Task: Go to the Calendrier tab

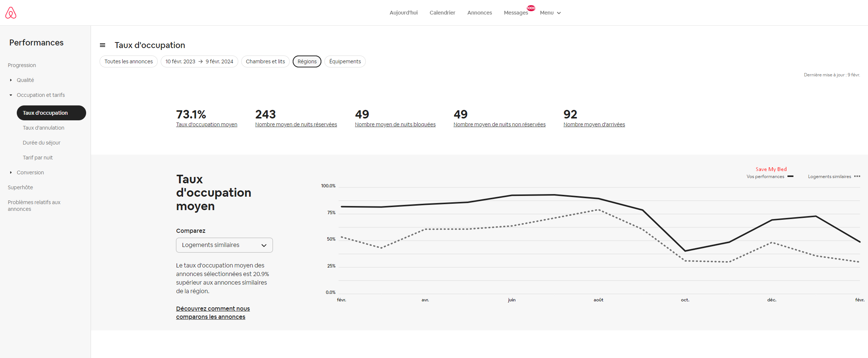Action: 442,13
